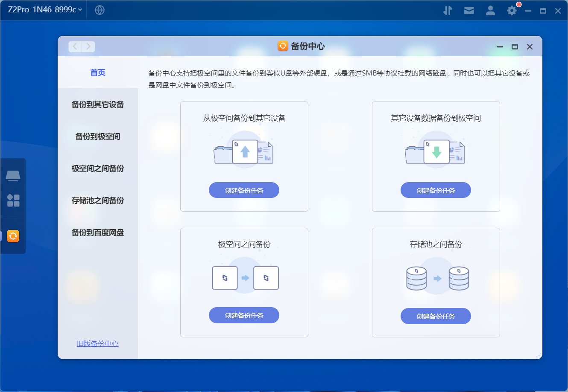Open 极空间之间备份 from sidebar
Image resolution: width=568 pixels, height=392 pixels.
[97, 168]
